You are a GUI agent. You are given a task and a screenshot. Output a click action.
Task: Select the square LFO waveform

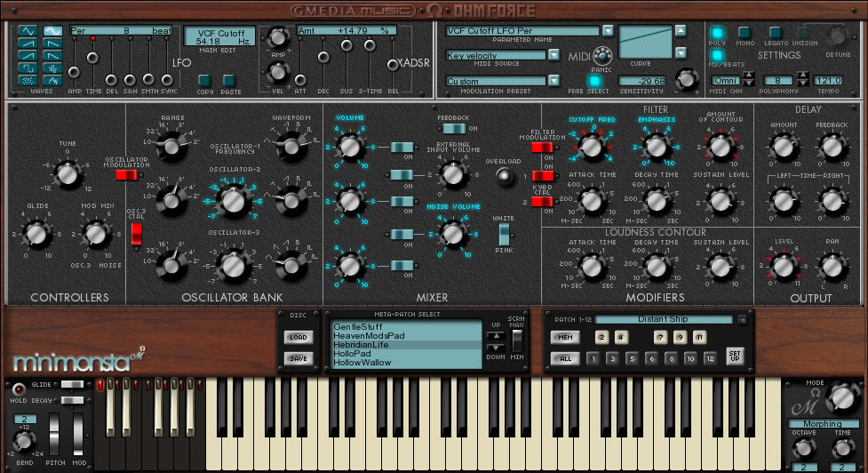pyautogui.click(x=28, y=68)
